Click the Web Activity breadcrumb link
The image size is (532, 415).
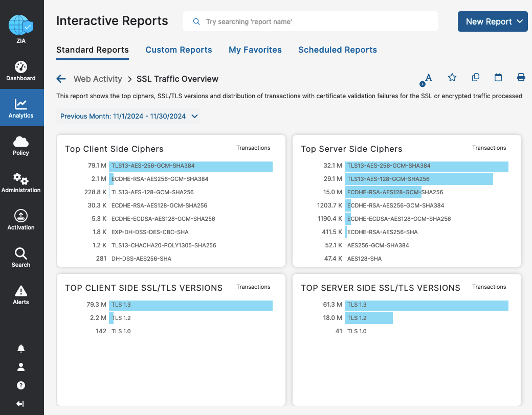(x=98, y=79)
